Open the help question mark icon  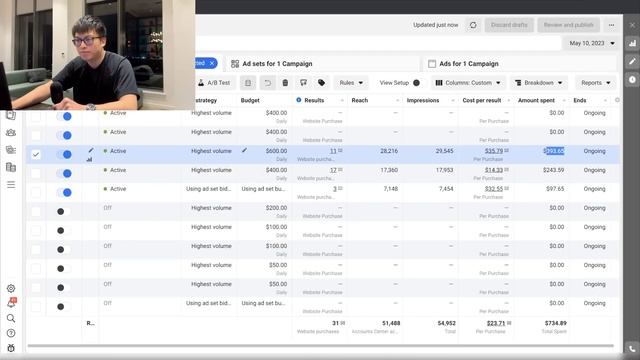point(11,333)
